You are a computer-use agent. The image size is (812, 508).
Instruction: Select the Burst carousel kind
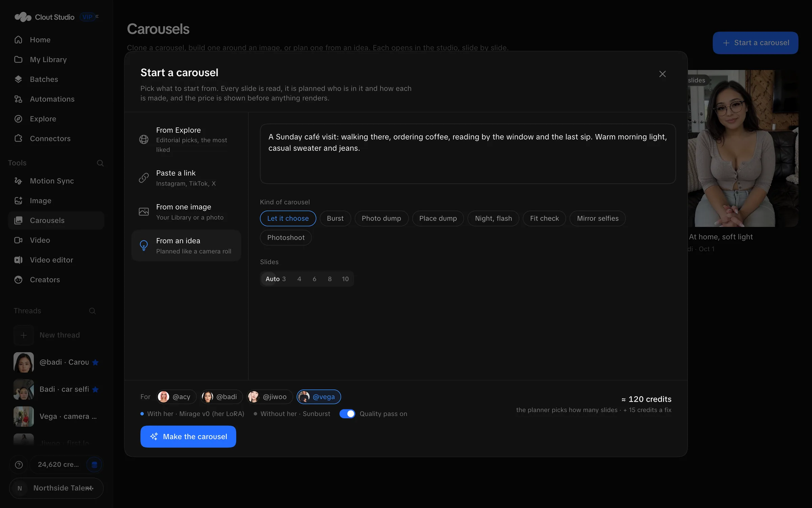click(x=335, y=218)
